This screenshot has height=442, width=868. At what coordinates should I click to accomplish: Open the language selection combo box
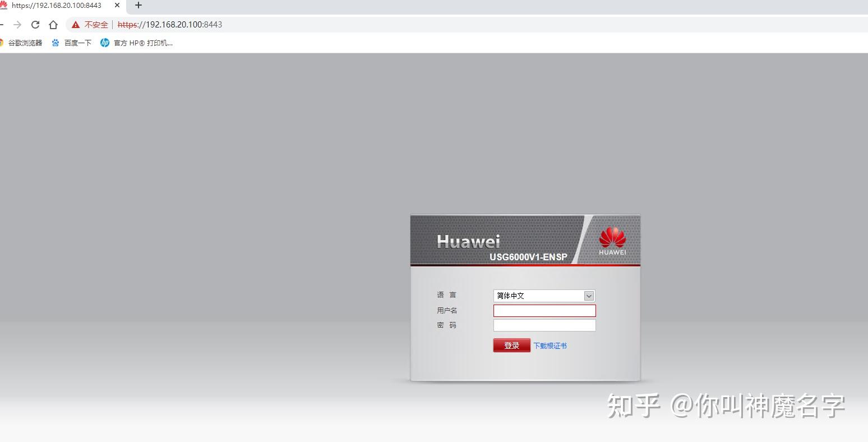544,296
